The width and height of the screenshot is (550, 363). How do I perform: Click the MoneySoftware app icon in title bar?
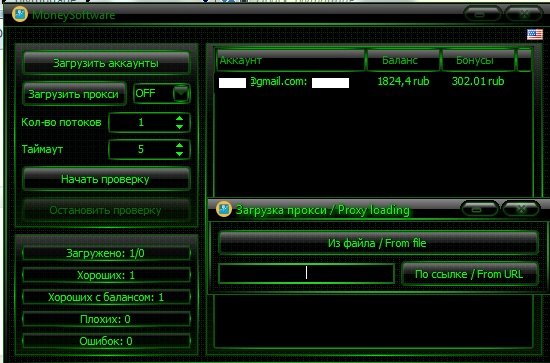pyautogui.click(x=20, y=14)
